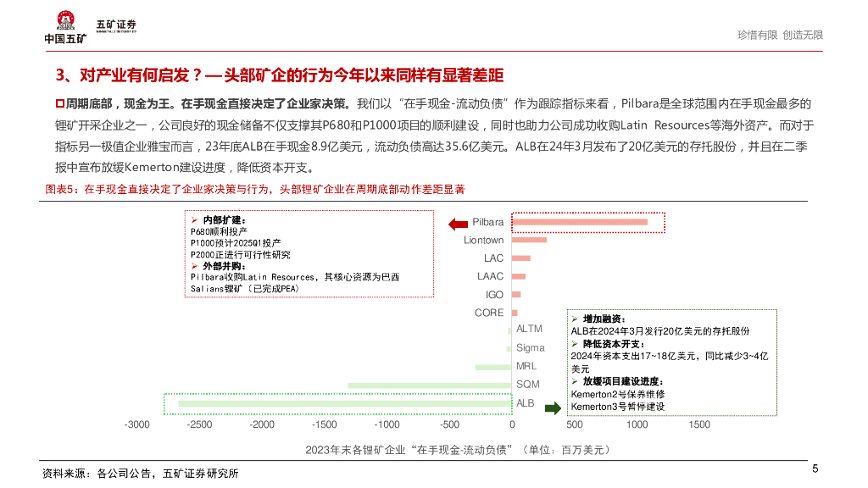Click the 1500 axis tick label
Screen dimensions: 868x488
tap(699, 424)
